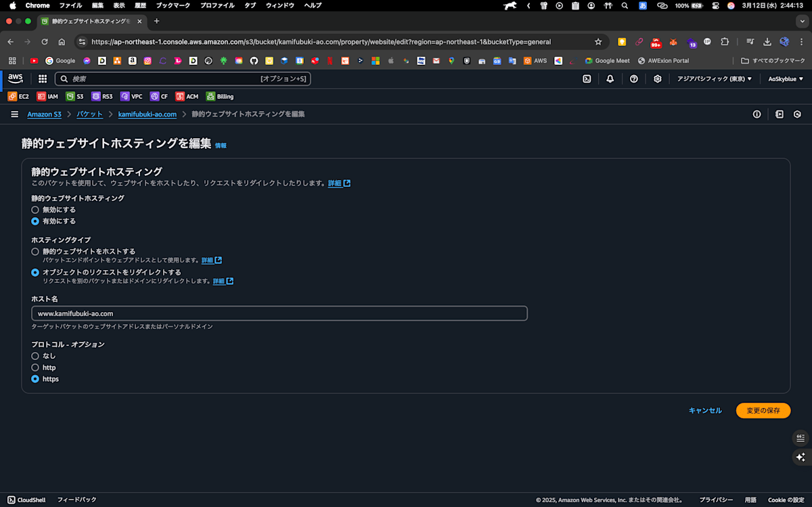Open the IAM service shortcut
Viewport: 812px width, 507px height.
(x=47, y=96)
